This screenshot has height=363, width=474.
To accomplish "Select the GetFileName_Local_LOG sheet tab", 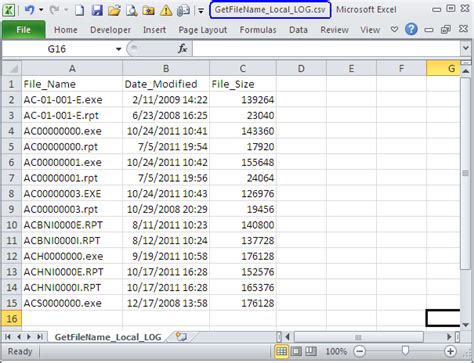I will 108,337.
